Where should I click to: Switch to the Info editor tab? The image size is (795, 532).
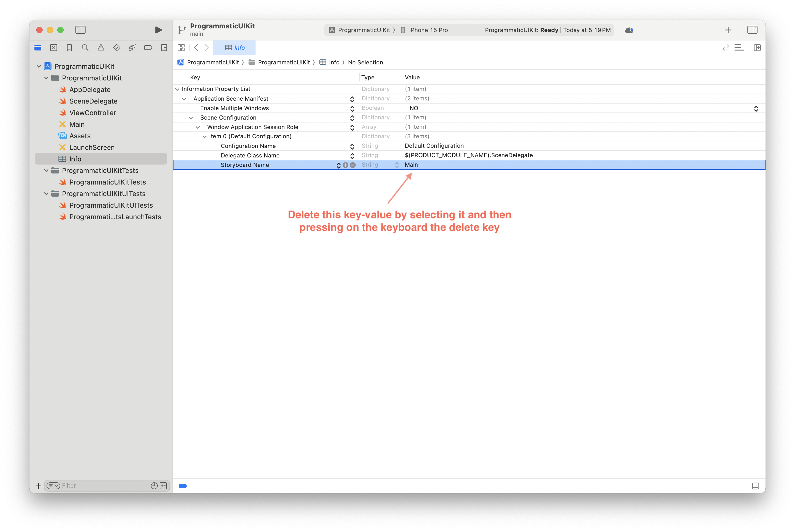coord(234,48)
